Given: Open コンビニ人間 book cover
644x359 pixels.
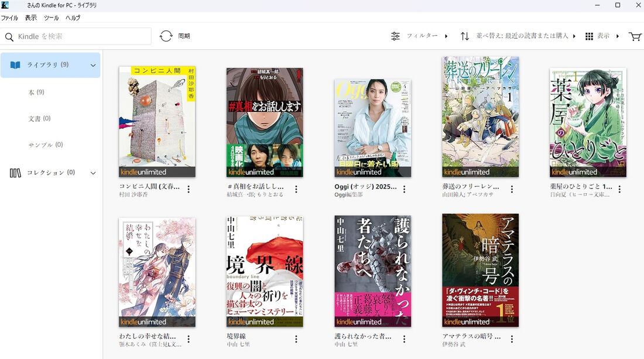Looking at the screenshot, I should click(157, 122).
